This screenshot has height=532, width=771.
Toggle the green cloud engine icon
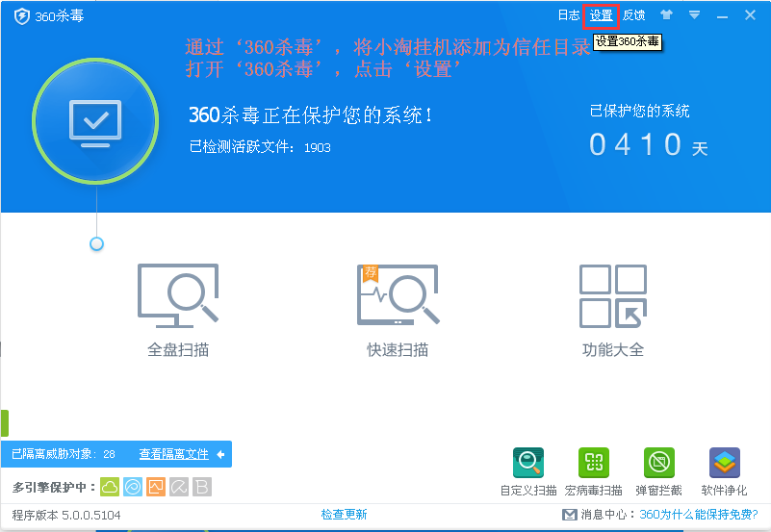point(110,487)
